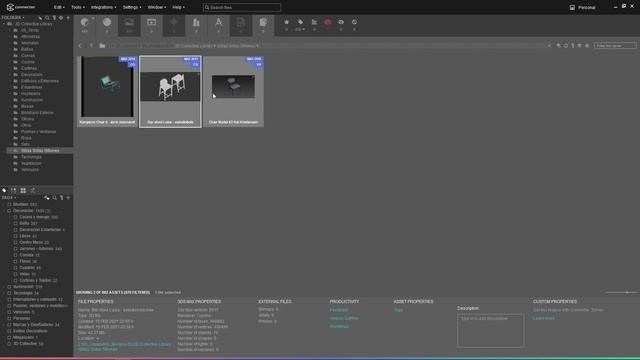Check the Estilos Decorativos tag checkbox
This screenshot has height=360, width=640.
coord(9,331)
